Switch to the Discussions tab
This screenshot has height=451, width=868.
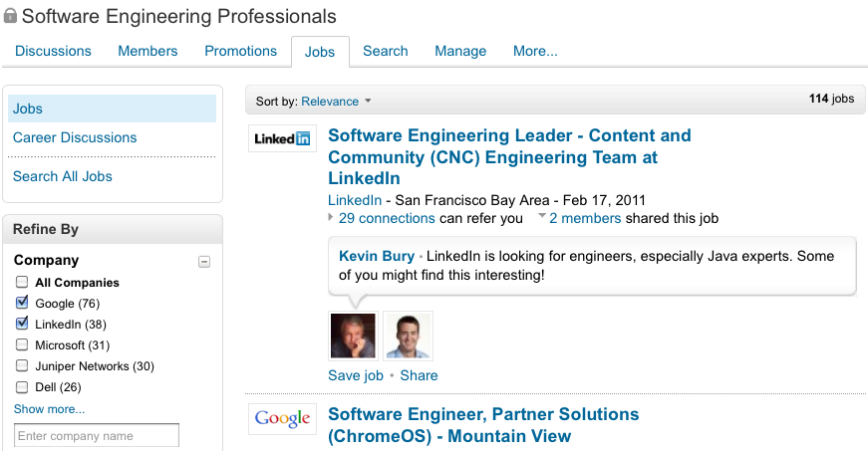53,51
